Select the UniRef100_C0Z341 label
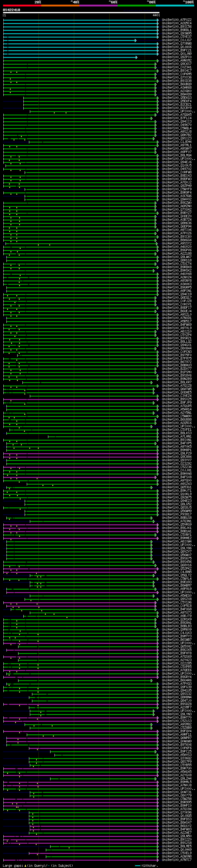Screen dimensions: 197x868 click(x=177, y=67)
